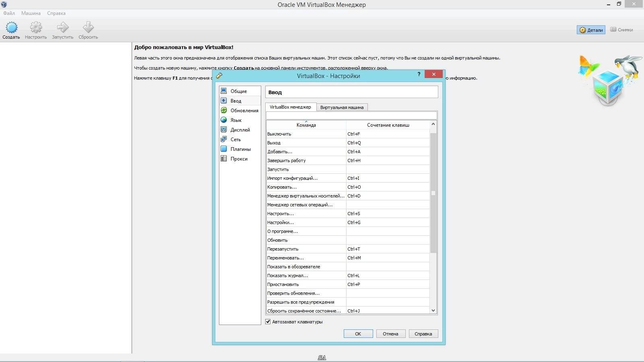
Task: Select Показать в обозревателе row
Action: tap(348, 267)
